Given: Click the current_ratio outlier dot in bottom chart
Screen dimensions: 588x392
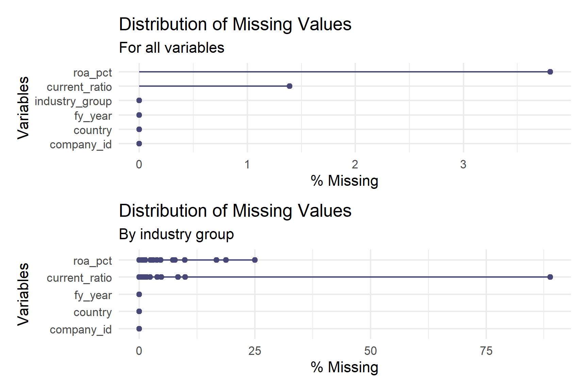Looking at the screenshot, I should 550,277.
